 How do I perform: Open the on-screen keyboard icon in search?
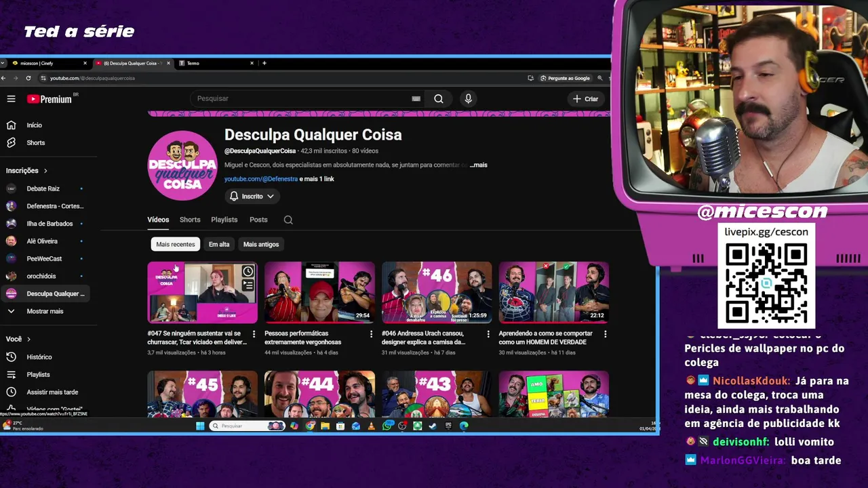tap(416, 99)
